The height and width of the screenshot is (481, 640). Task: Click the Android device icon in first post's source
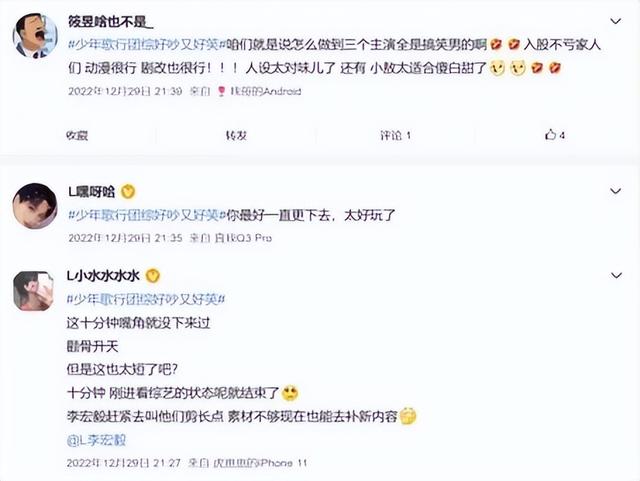(221, 91)
